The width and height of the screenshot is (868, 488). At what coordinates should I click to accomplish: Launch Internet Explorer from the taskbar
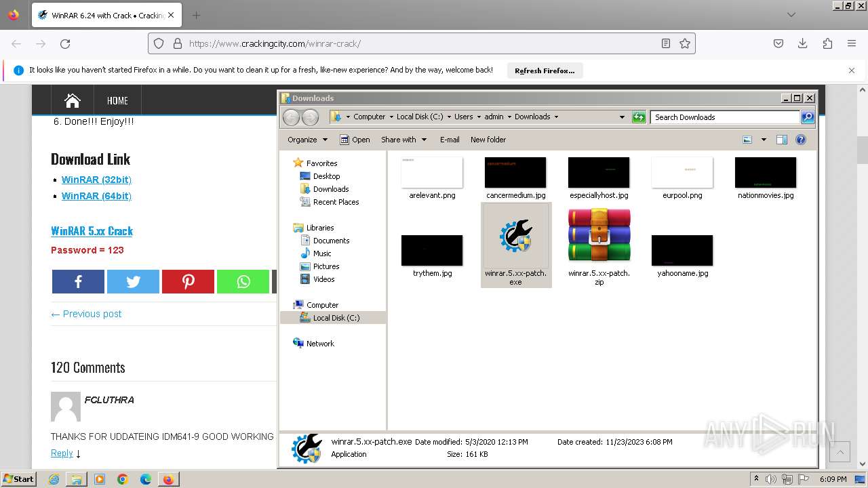click(54, 479)
